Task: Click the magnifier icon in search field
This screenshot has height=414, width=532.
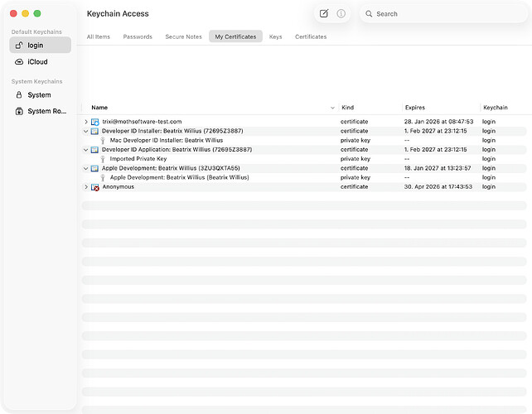Action: coord(369,14)
